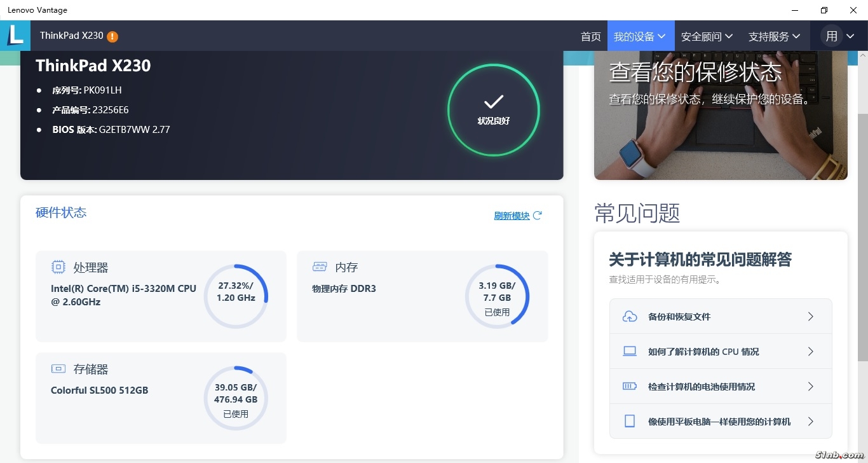The image size is (868, 463).
Task: Expand the 像使用平板电脑一样使用您的计算机 chevron
Action: 811,421
